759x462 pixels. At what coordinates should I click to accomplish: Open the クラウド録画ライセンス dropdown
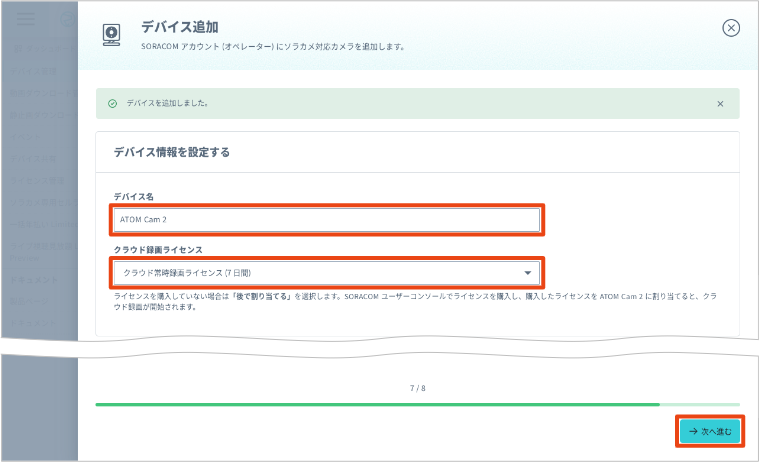[326, 272]
